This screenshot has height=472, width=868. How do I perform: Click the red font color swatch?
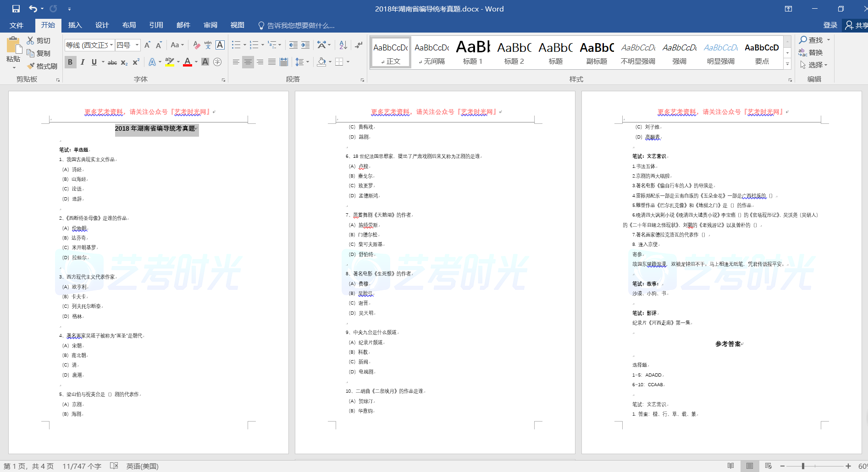187,62
